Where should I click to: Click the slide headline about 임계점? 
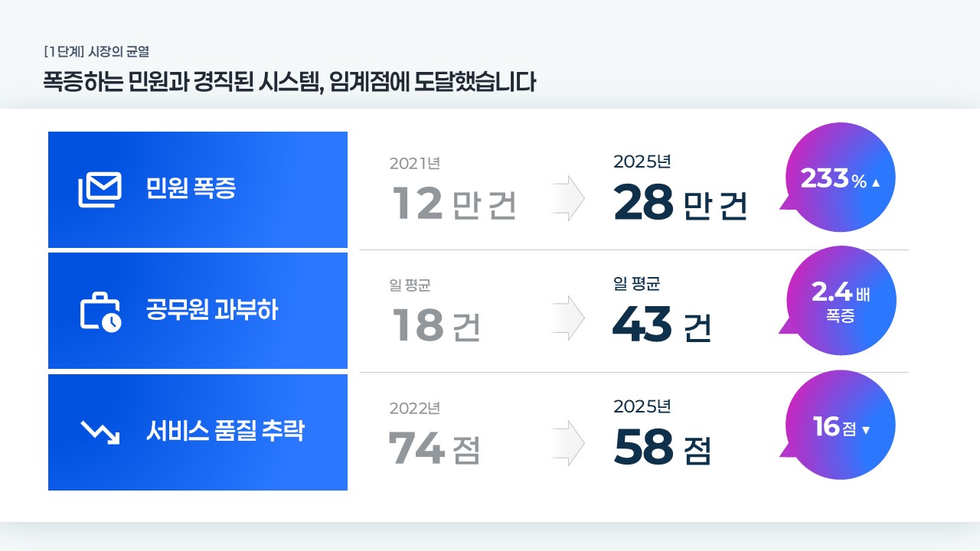click(x=289, y=82)
